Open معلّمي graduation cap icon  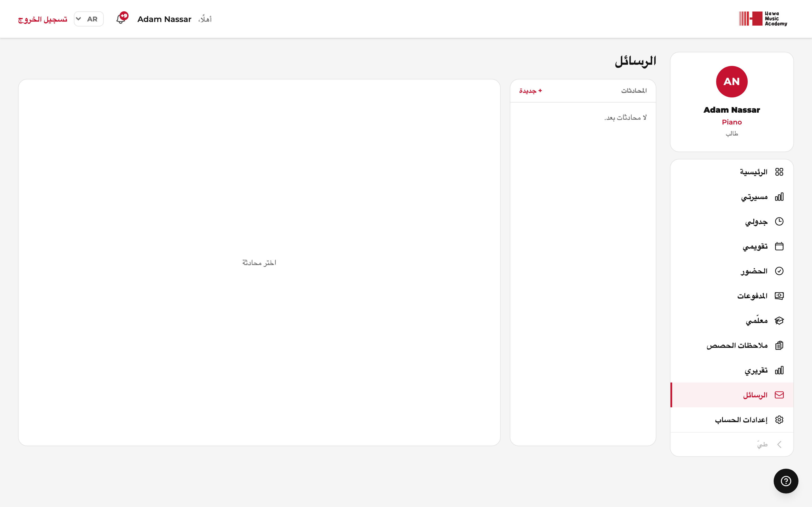click(x=779, y=321)
